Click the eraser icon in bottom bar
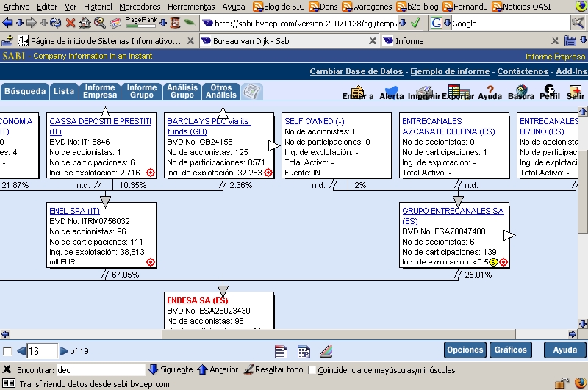The image size is (588, 390). [x=326, y=352]
